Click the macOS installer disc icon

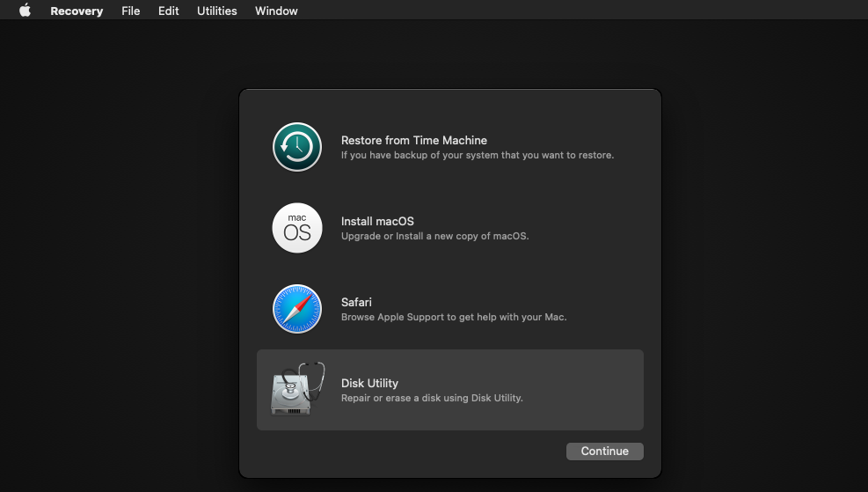(x=296, y=228)
